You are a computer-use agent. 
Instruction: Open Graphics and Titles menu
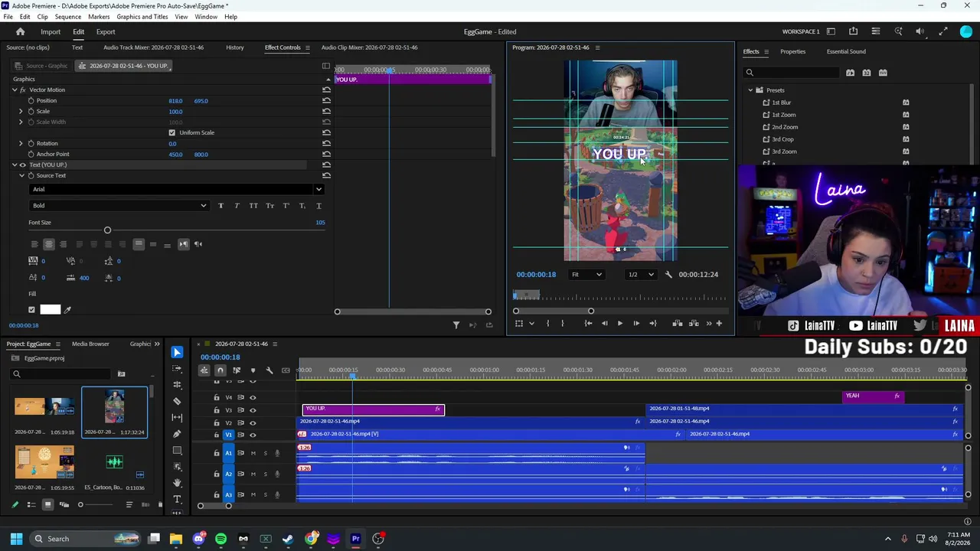tap(142, 17)
